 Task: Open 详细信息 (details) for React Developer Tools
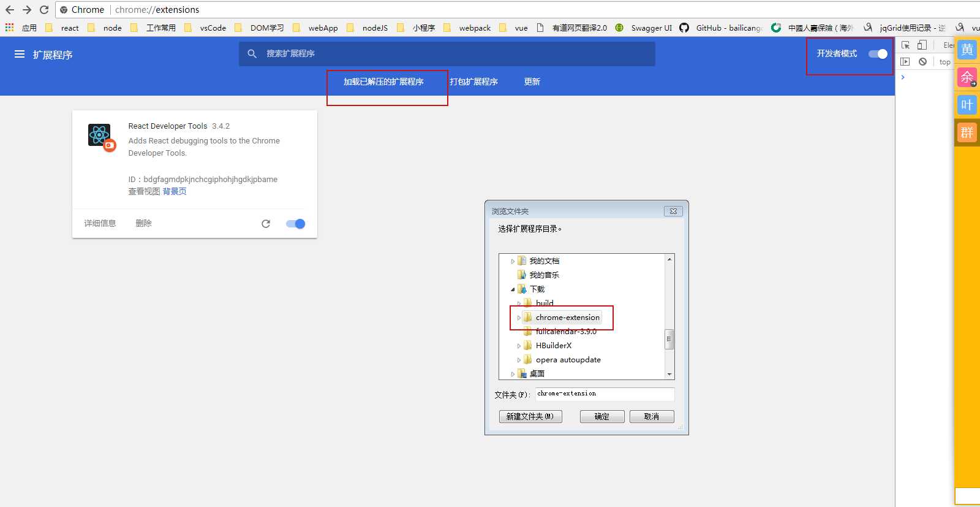pyautogui.click(x=100, y=223)
